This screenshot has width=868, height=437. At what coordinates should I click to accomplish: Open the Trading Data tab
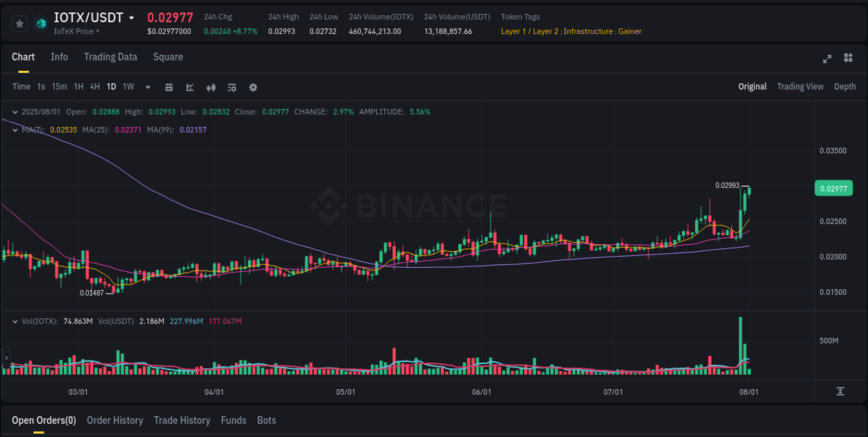click(x=110, y=57)
